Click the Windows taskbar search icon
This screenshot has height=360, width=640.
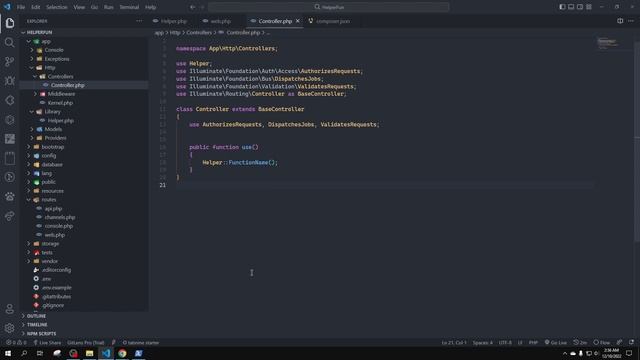tap(24, 353)
